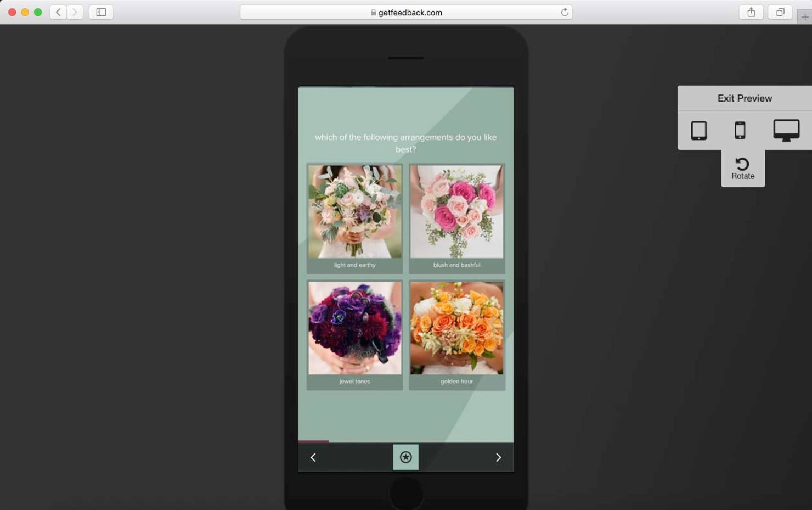
Task: Minimize the Safari window
Action: tap(25, 12)
